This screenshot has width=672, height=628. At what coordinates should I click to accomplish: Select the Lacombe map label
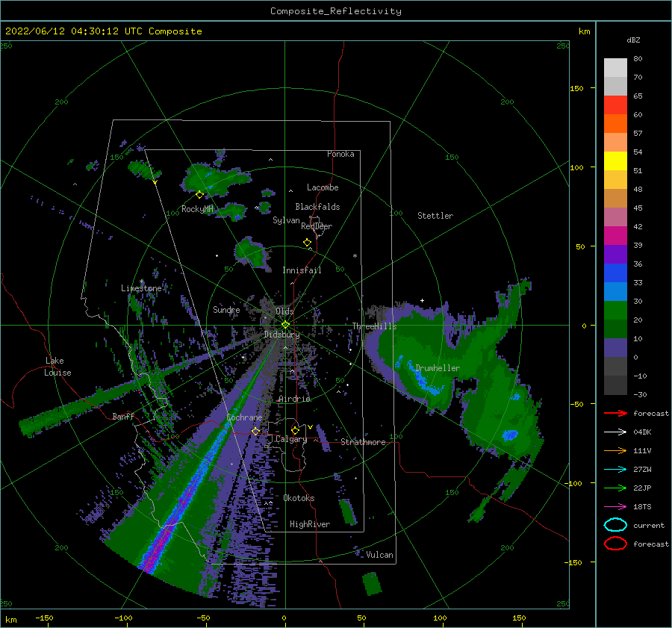pos(323,187)
